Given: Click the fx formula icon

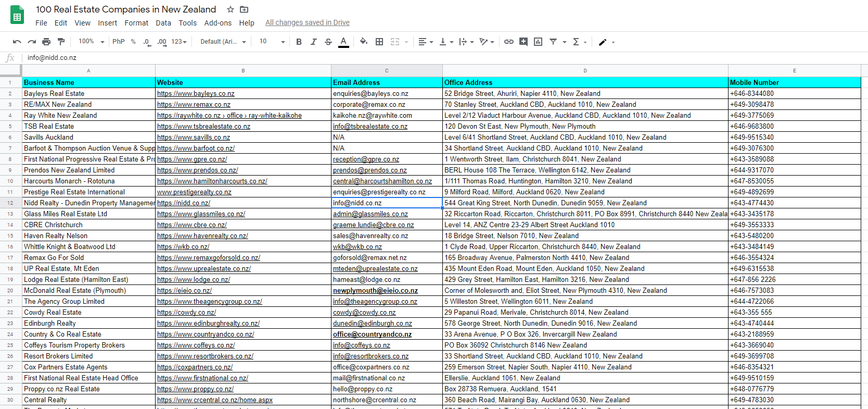Looking at the screenshot, I should point(10,58).
